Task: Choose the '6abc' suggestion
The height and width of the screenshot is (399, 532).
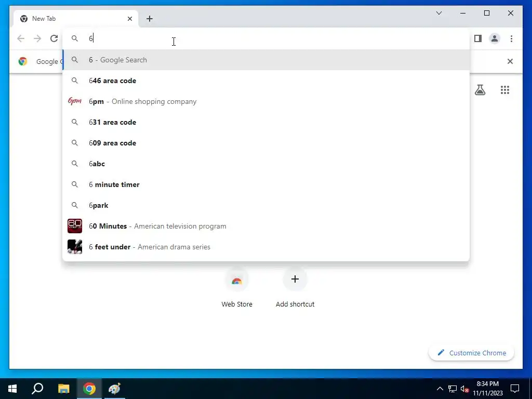Action: [266, 164]
